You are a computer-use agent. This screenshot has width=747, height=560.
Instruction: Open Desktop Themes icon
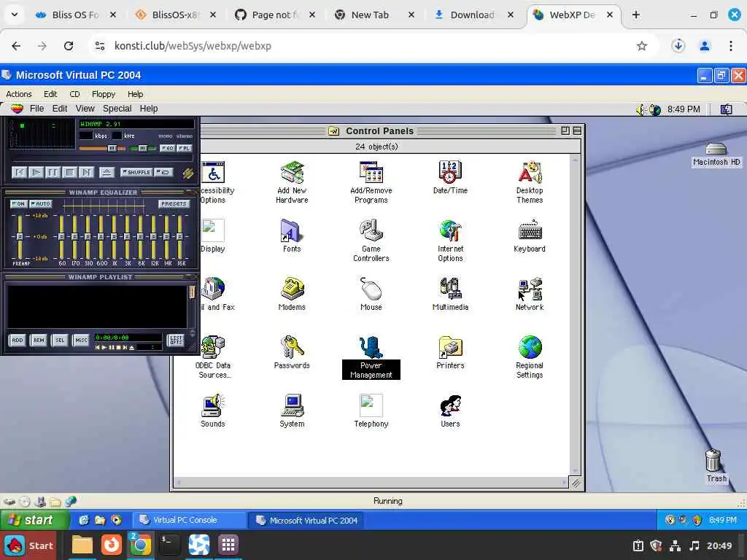pos(530,182)
